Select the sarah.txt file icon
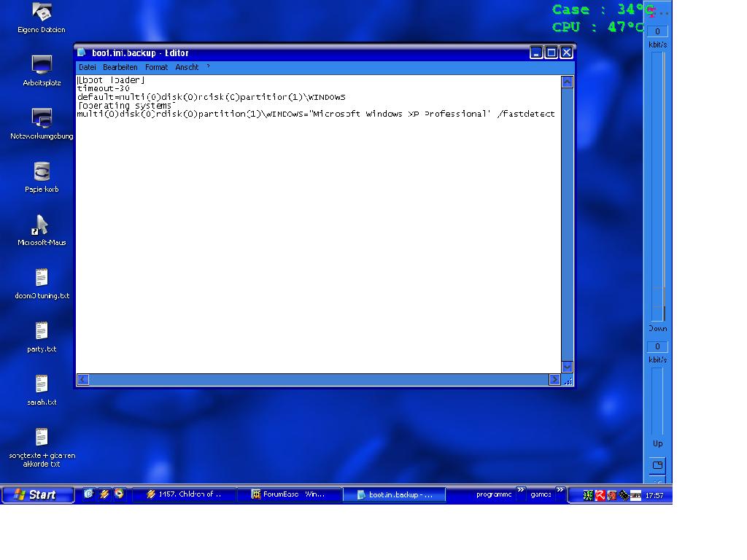This screenshot has width=747, height=560. click(42, 391)
